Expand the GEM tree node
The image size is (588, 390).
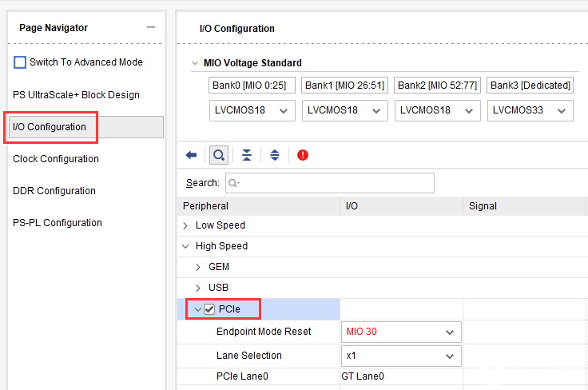[x=198, y=267]
